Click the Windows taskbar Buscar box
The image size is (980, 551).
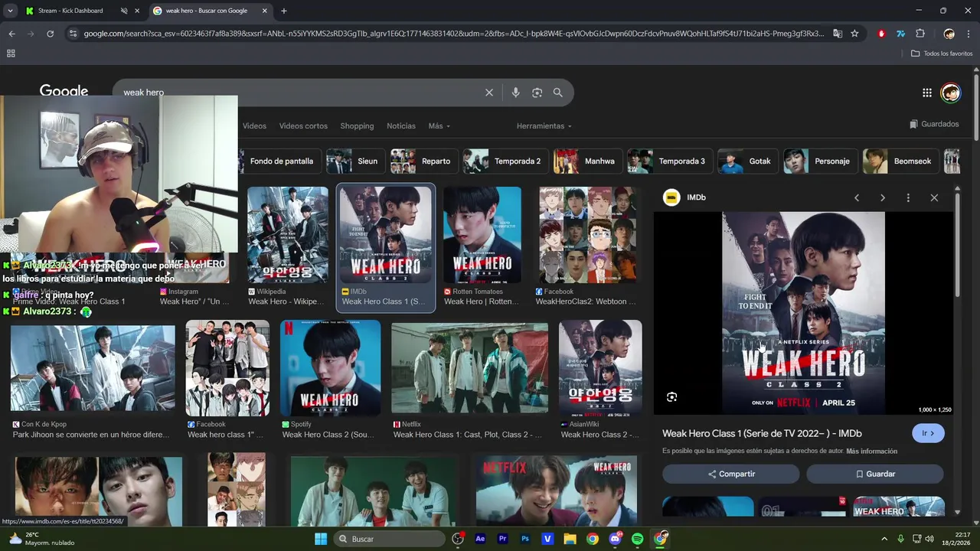click(x=389, y=539)
